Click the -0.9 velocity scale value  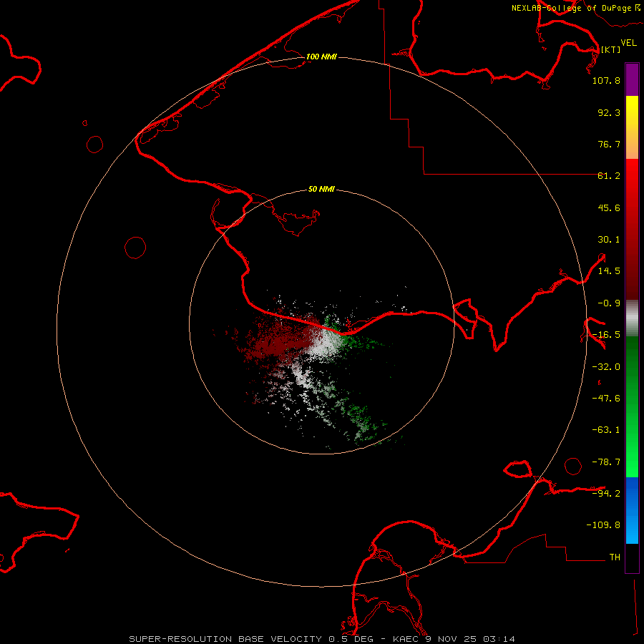(609, 303)
